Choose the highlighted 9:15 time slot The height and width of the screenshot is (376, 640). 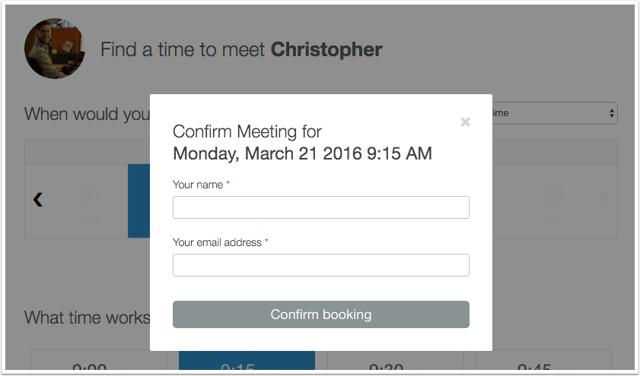tap(247, 361)
